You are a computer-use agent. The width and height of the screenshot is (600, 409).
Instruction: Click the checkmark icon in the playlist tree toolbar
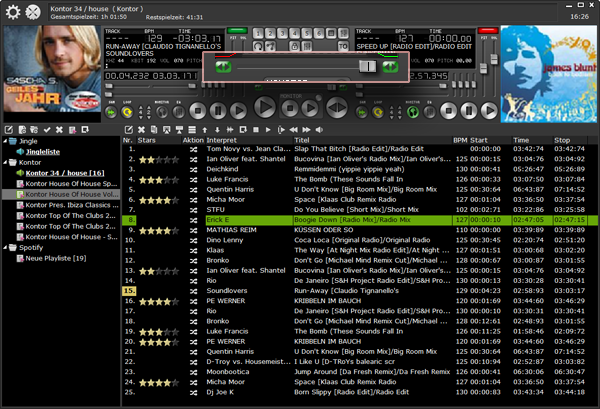tap(47, 130)
